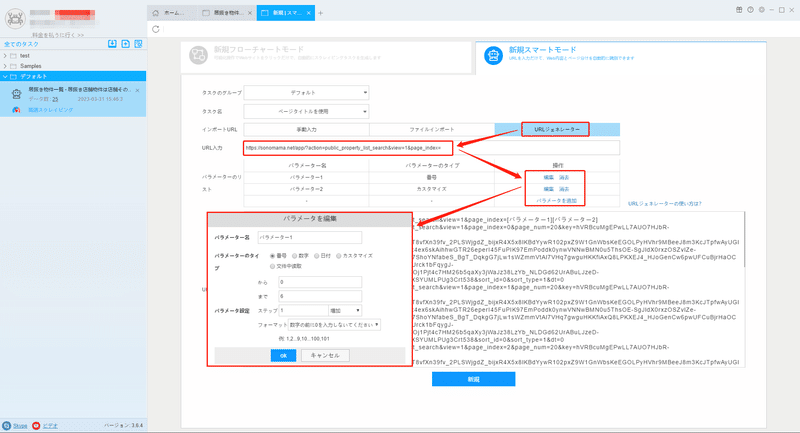The image size is (800, 433).
Task: Open the タスク名 dropdown
Action: pos(306,111)
